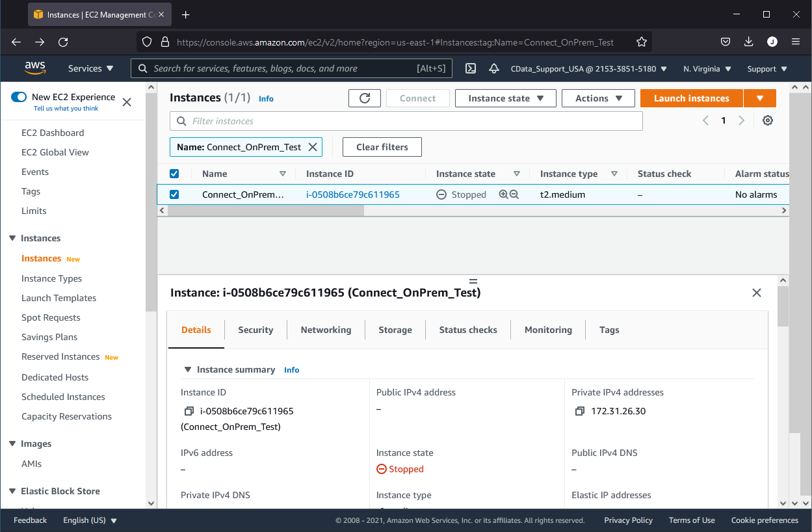812x532 pixels.
Task: Toggle off the New EC2 Experience switch
Action: click(20, 96)
